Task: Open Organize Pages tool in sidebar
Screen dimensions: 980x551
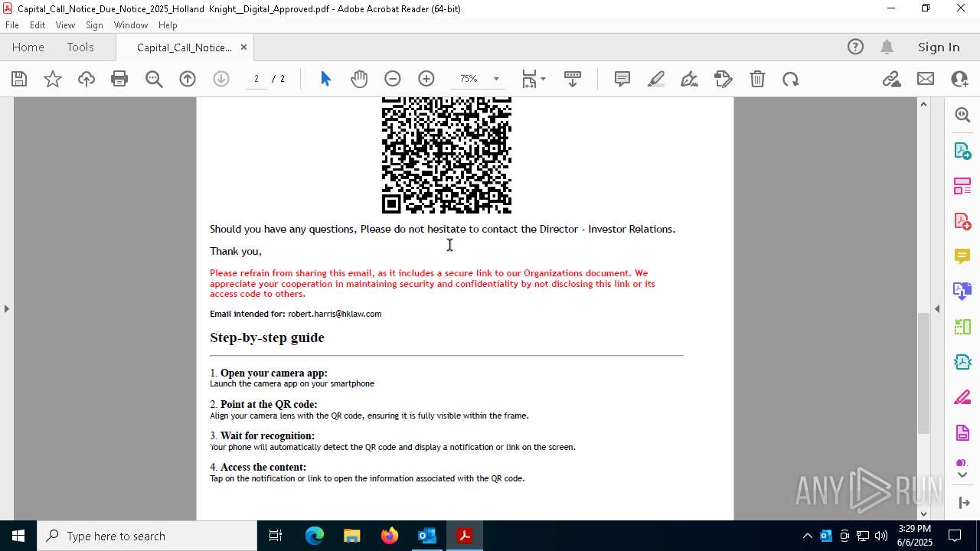Action: point(962,185)
